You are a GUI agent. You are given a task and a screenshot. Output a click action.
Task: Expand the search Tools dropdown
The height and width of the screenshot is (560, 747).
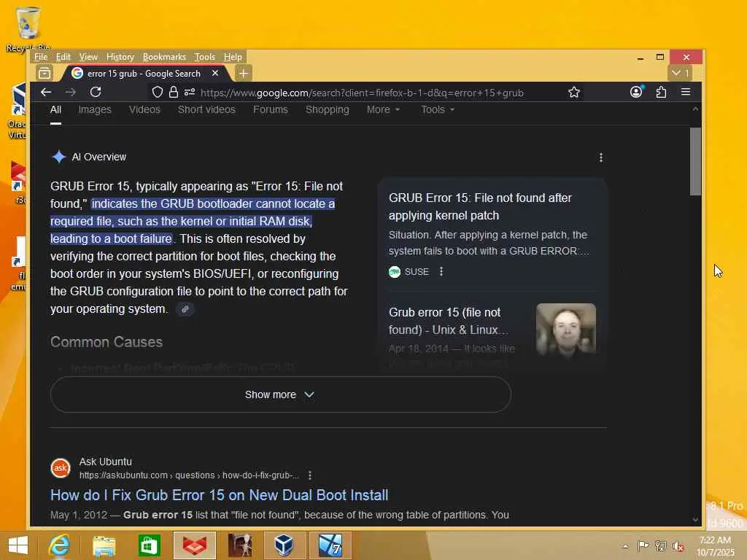438,109
